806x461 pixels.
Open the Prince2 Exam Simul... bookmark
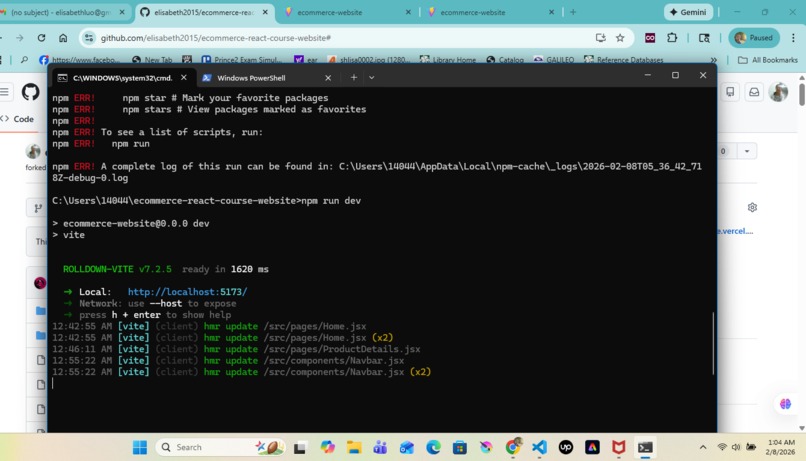point(242,60)
